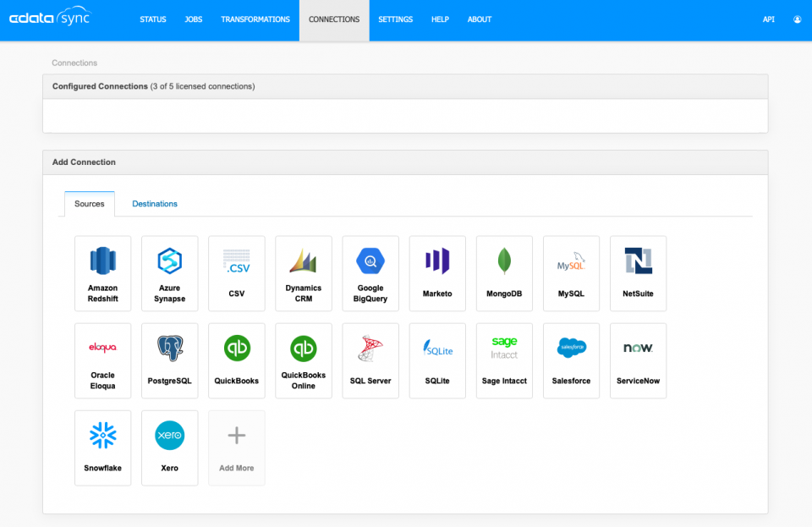Viewport: 812px width, 527px height.
Task: Switch to the Destinations tab
Action: tap(154, 204)
